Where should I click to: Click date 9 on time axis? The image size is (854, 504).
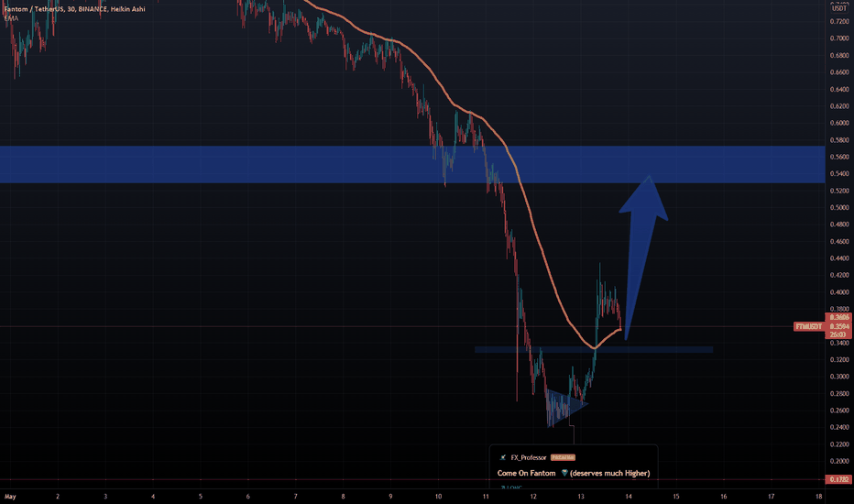click(x=390, y=497)
